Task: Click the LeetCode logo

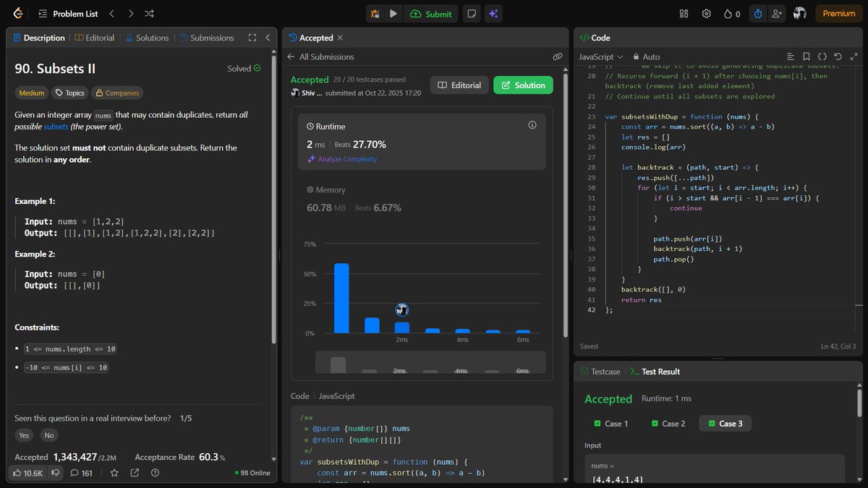Action: [x=18, y=13]
